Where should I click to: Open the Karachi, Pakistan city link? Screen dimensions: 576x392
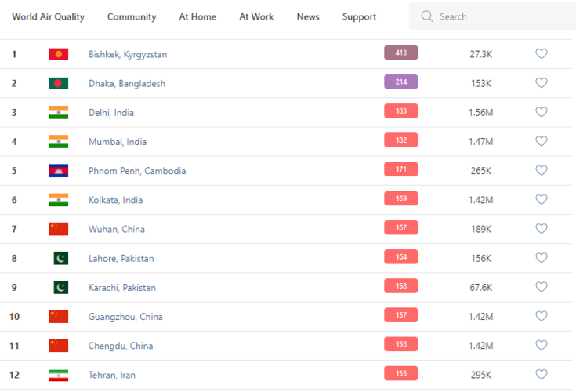point(121,288)
